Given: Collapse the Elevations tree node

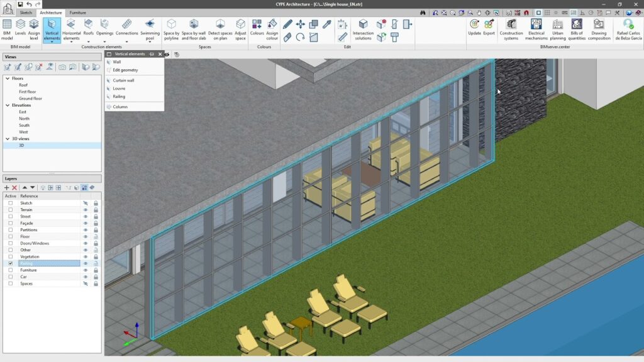Looking at the screenshot, I should [x=6, y=105].
